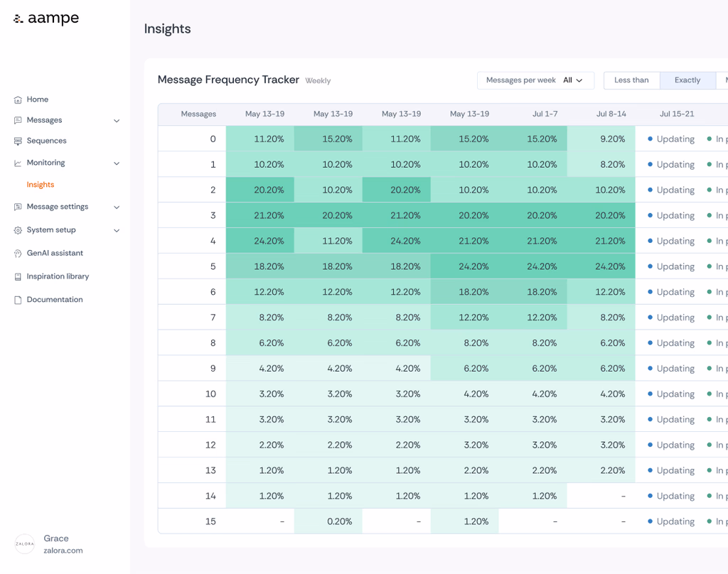Click the 9.20% cell in row 0
Image resolution: width=728 pixels, height=574 pixels.
601,139
